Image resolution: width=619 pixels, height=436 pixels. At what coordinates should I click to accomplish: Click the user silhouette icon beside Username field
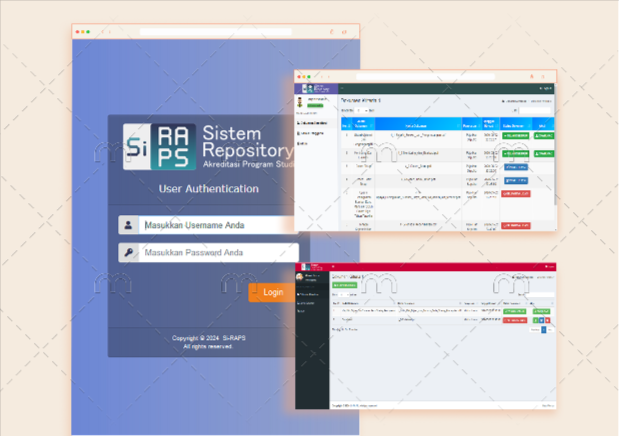128,225
